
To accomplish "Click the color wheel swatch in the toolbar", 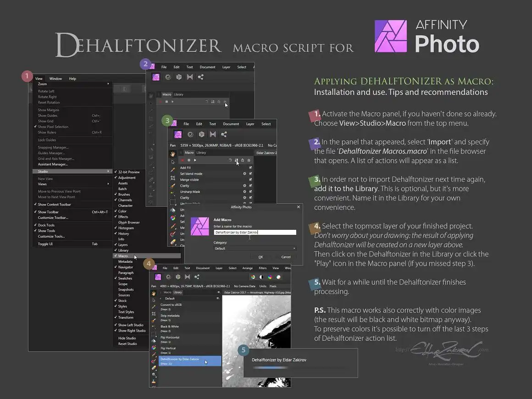I will click(269, 277).
